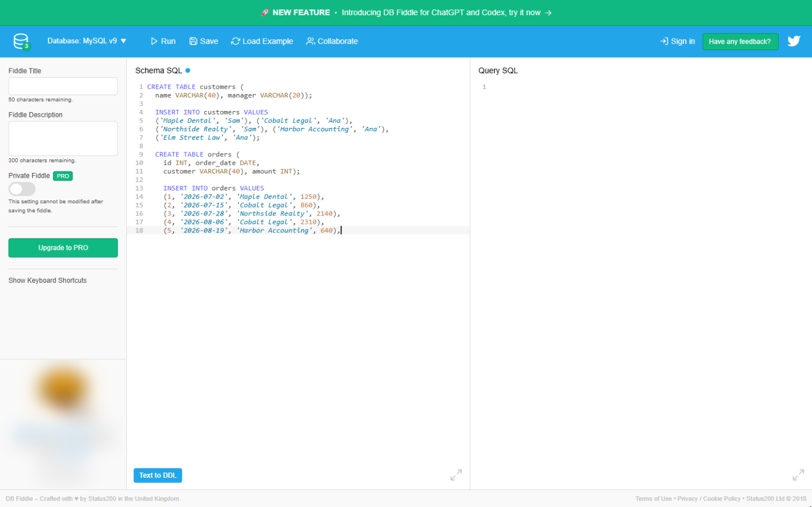Focus the Fiddle Description text area
This screenshot has height=507, width=812.
[x=63, y=138]
